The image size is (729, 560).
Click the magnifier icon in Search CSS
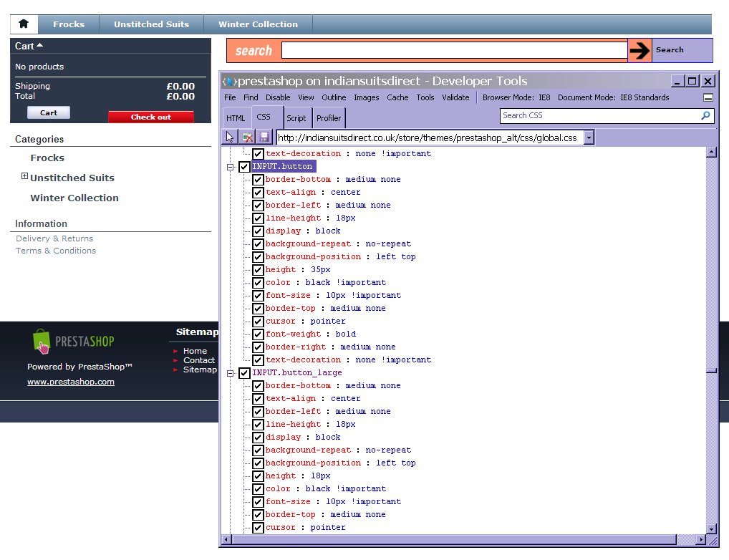pos(706,115)
